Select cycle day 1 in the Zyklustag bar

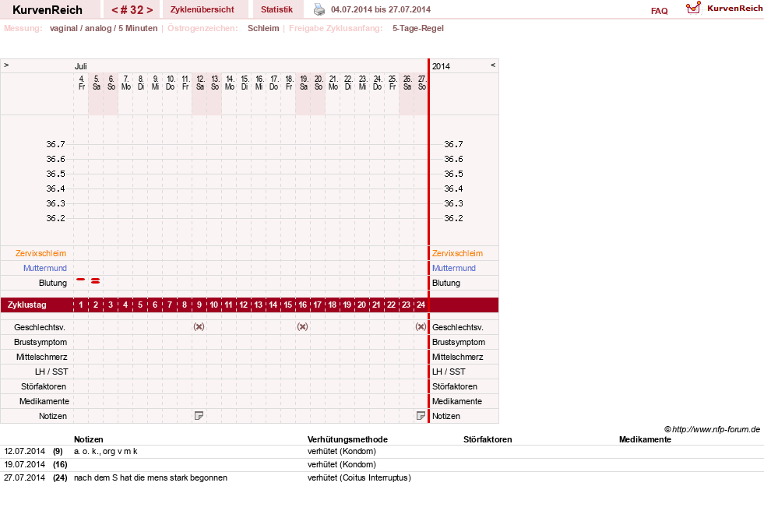coord(81,305)
